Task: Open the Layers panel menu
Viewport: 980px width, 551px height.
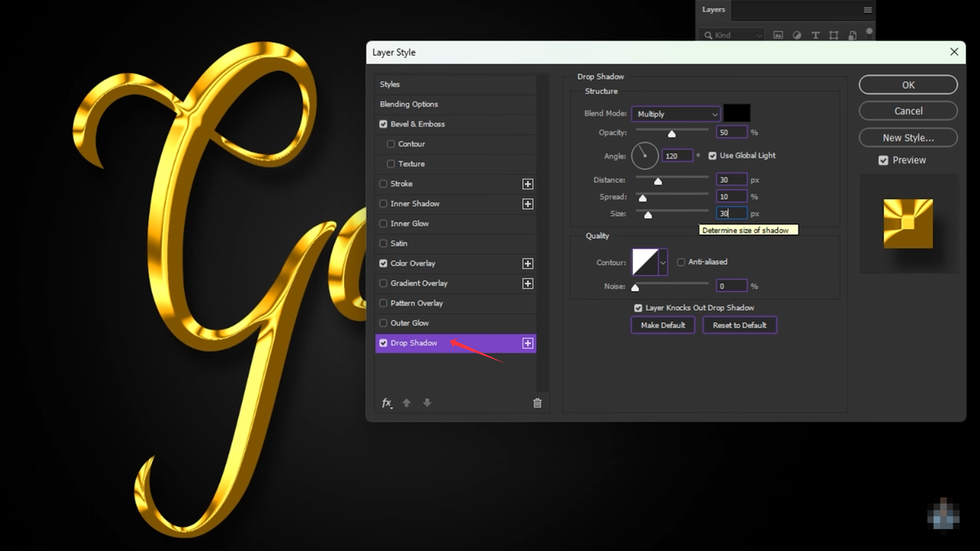Action: click(867, 10)
